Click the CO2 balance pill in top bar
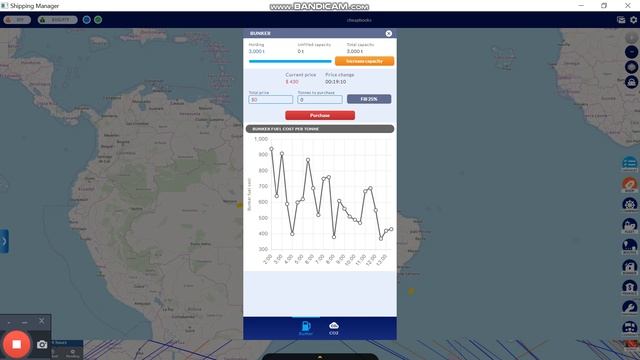Viewport: 640px width, 360px height. pyautogui.click(x=58, y=20)
